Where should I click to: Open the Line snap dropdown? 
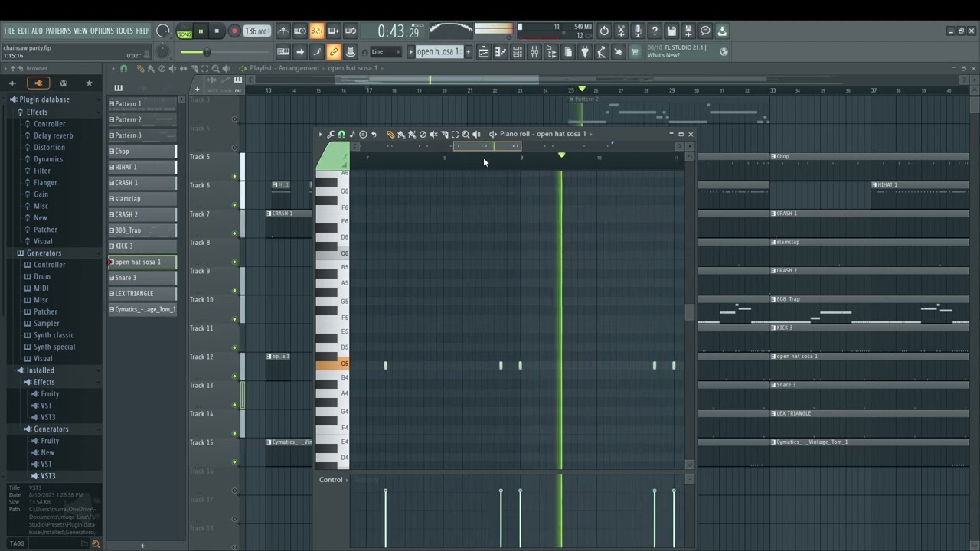(x=385, y=52)
